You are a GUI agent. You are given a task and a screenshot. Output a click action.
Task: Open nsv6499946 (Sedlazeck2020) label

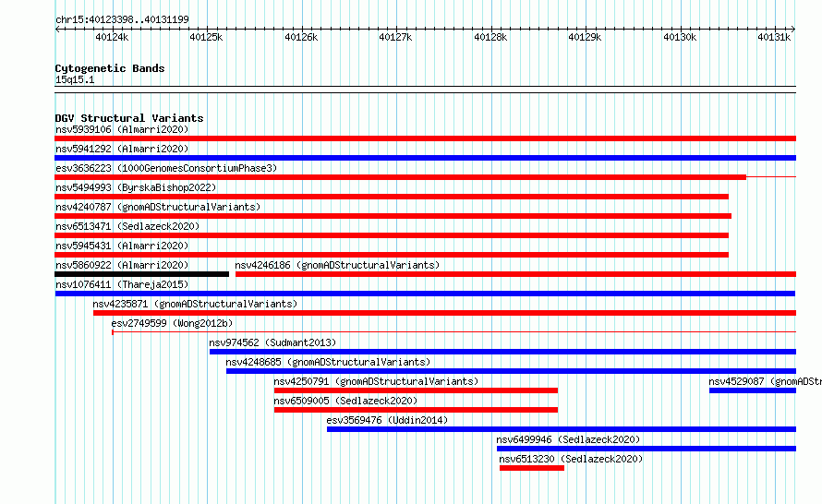tap(568, 439)
